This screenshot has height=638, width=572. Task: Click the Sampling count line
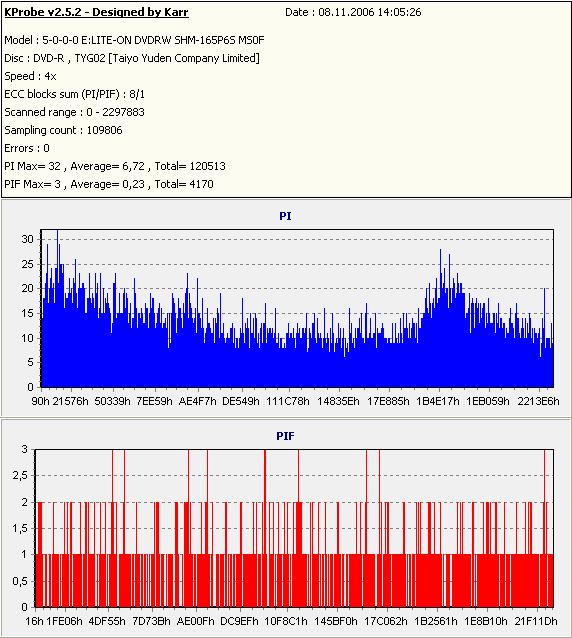tap(63, 130)
